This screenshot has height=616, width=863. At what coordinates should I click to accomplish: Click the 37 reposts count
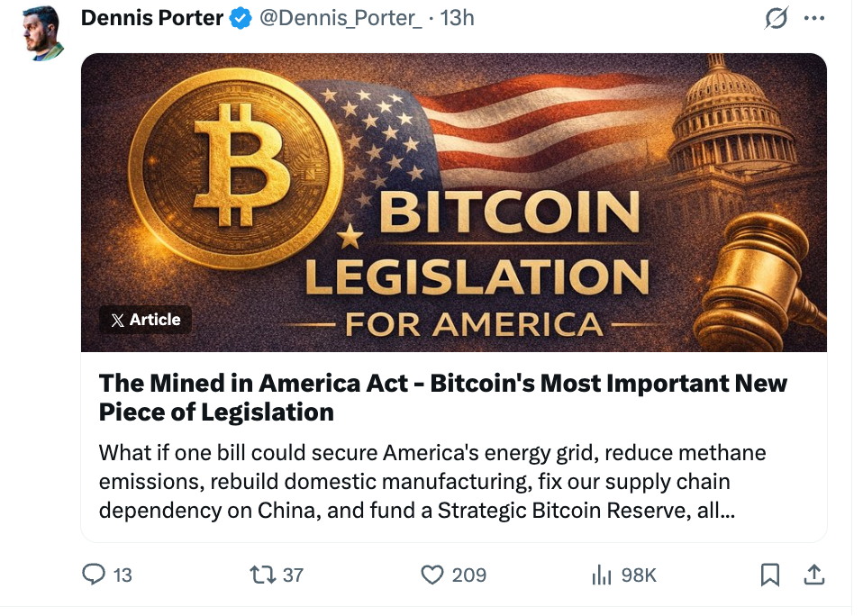pyautogui.click(x=293, y=575)
